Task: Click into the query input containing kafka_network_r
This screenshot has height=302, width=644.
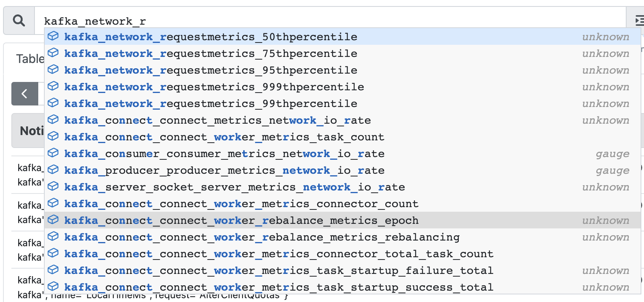Action: tap(330, 20)
